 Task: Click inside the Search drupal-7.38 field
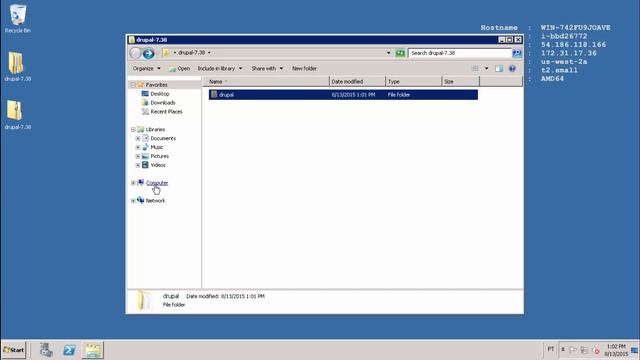460,53
